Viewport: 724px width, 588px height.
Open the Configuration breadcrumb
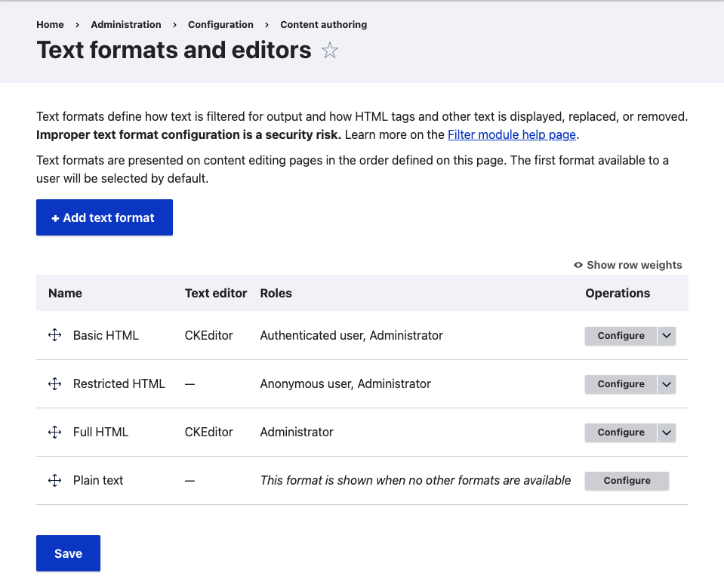pyautogui.click(x=220, y=24)
